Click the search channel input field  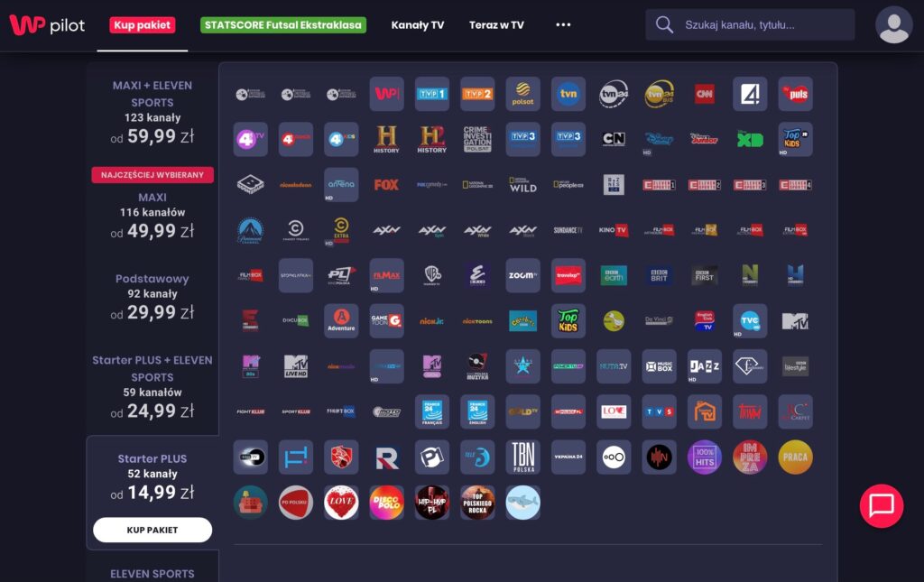click(x=762, y=25)
